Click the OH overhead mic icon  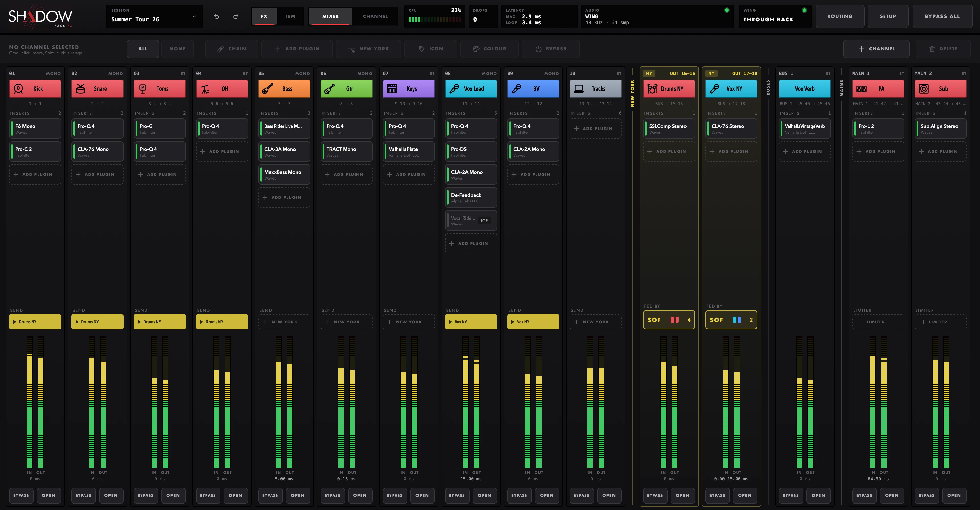tap(205, 89)
